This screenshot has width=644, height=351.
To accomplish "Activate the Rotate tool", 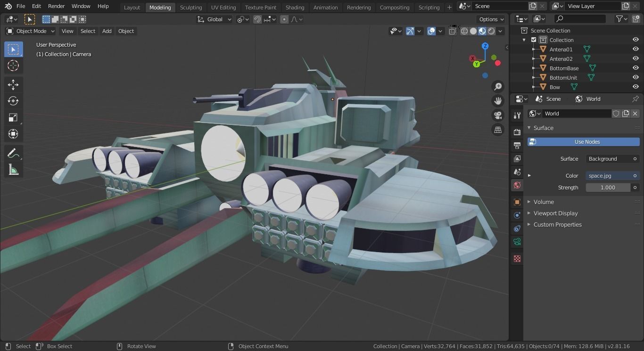I will (x=13, y=100).
